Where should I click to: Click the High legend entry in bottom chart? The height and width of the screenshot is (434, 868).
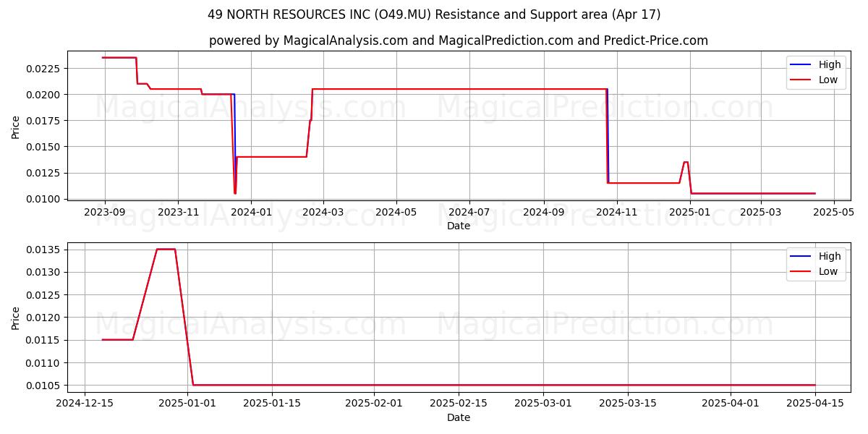[x=816, y=256]
